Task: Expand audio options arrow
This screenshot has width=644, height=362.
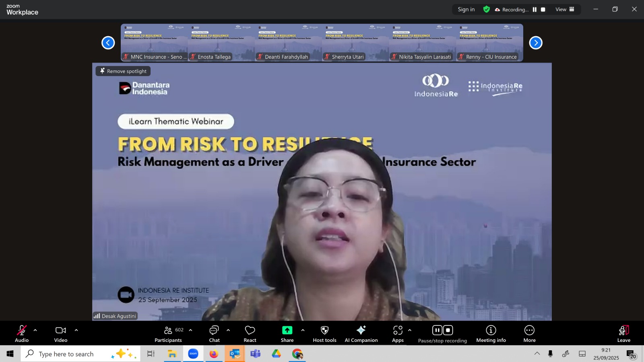Action: (x=35, y=330)
